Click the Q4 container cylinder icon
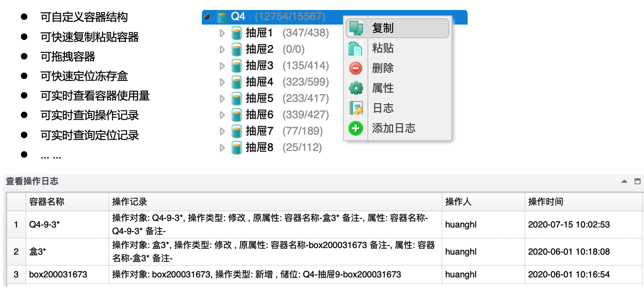Viewport: 644px width, 291px height. pos(221,17)
